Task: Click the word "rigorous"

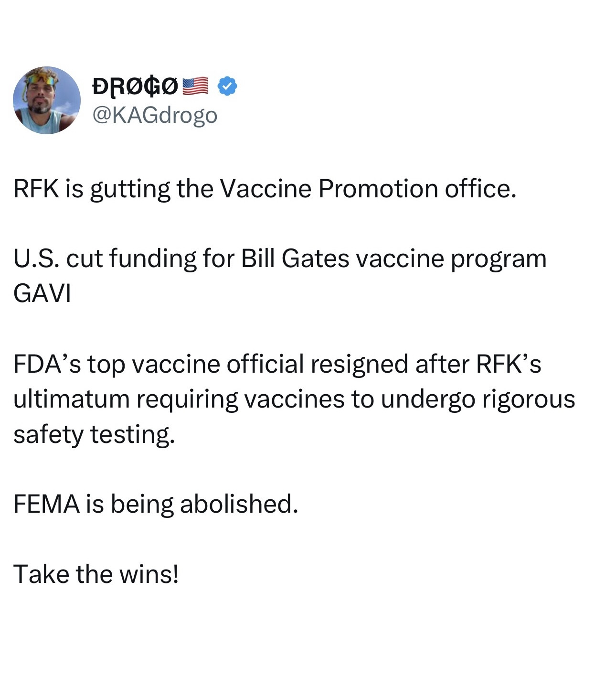Action: point(528,398)
